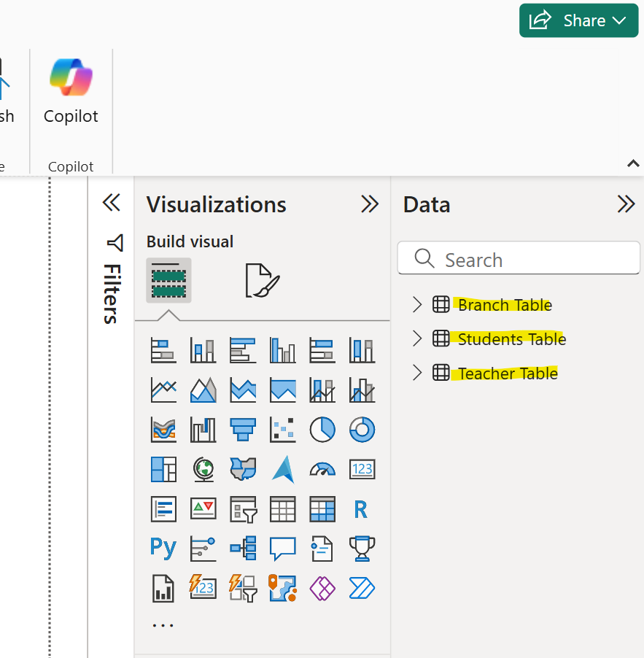644x658 pixels.
Task: Select the pie chart visual
Action: (x=322, y=430)
